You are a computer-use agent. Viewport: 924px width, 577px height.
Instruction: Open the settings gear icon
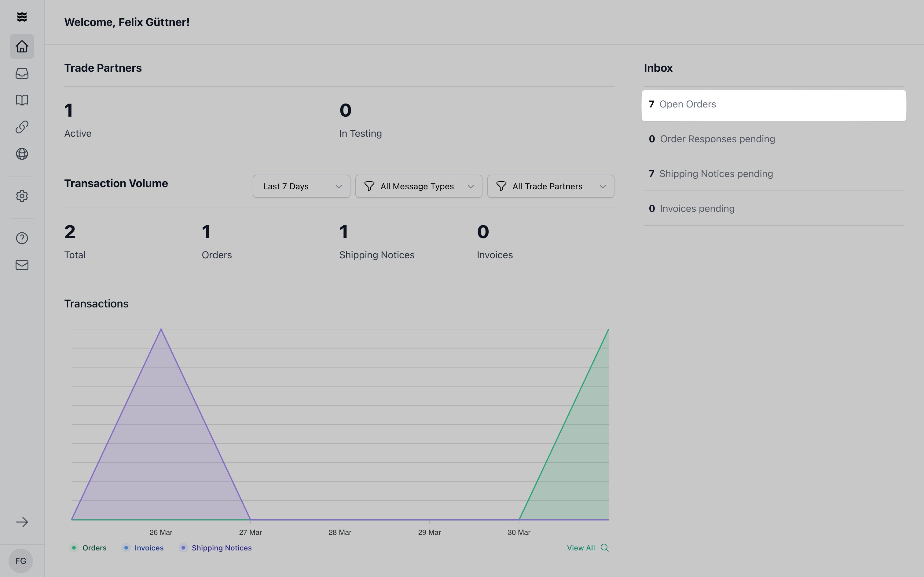(x=22, y=196)
